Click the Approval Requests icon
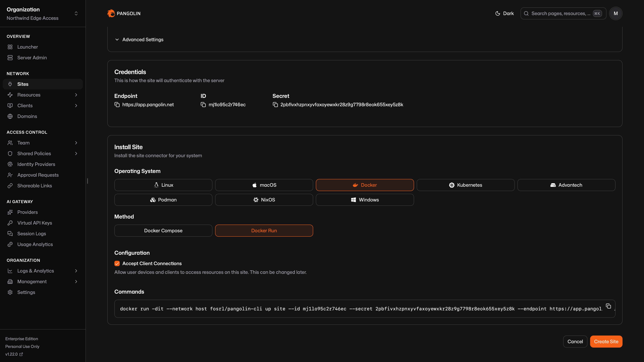The image size is (644, 362). tap(10, 175)
